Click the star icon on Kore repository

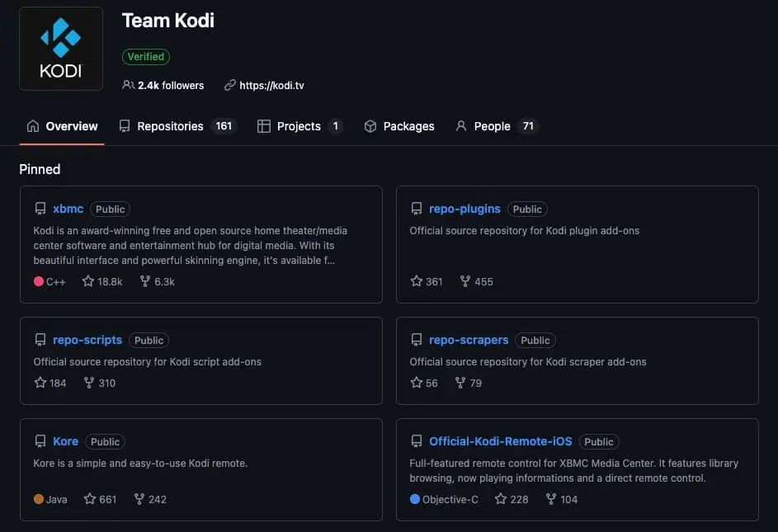pos(90,499)
